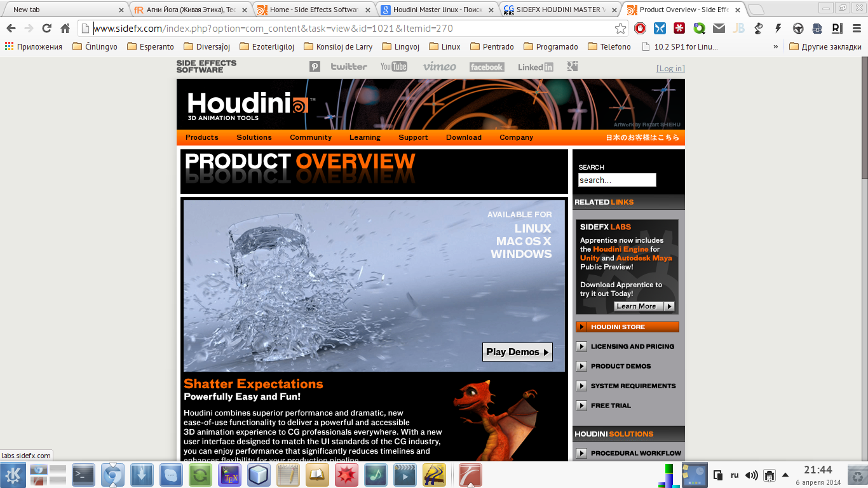Screen dimensions: 868x488
Task: Open the YouTube social link icon
Action: [x=393, y=67]
